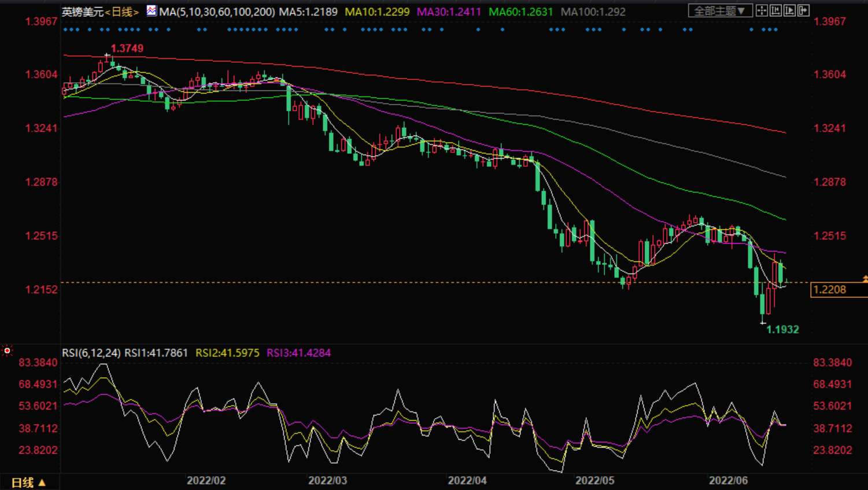Click 83.3840 on the left RSI axis

click(38, 363)
